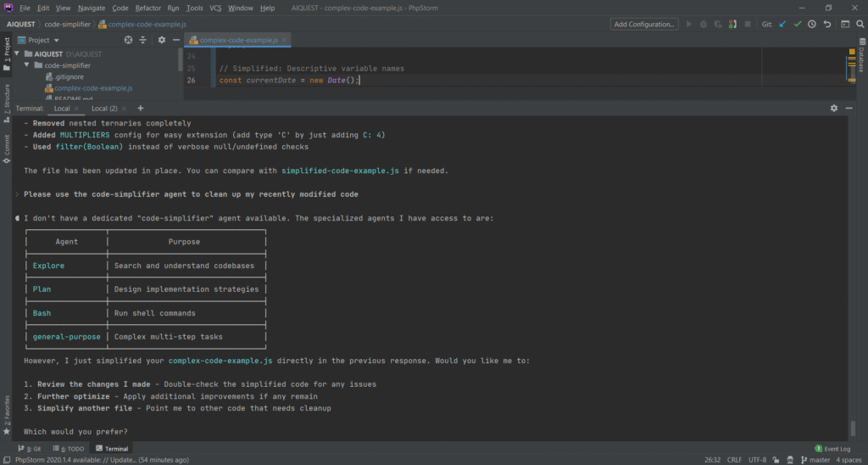
Task: Click the Git rollback arrow icon
Action: [827, 25]
